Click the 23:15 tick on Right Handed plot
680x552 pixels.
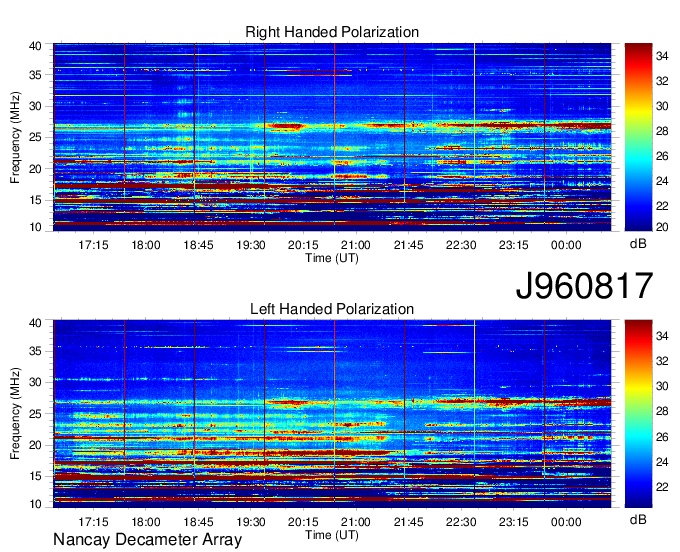click(x=513, y=245)
